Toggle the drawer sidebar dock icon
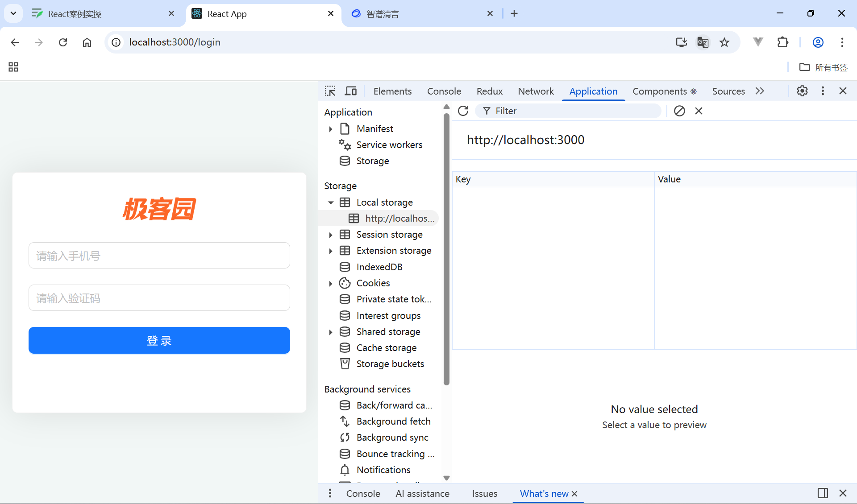This screenshot has width=857, height=504. click(823, 493)
